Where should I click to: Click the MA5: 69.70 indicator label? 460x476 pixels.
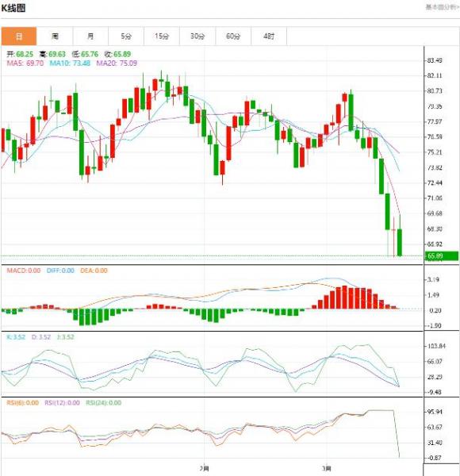[x=25, y=63]
